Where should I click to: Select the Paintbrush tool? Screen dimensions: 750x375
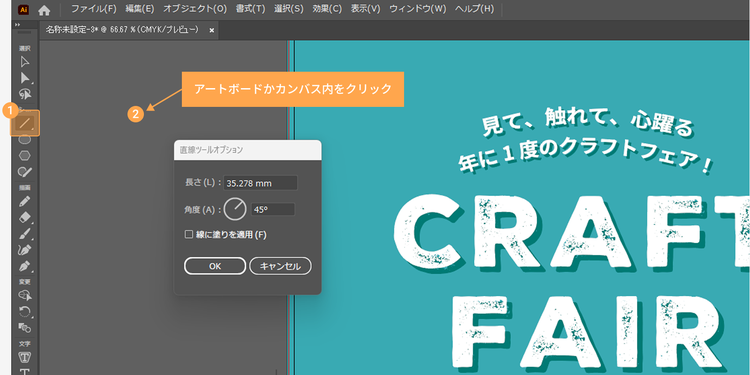coord(25,233)
